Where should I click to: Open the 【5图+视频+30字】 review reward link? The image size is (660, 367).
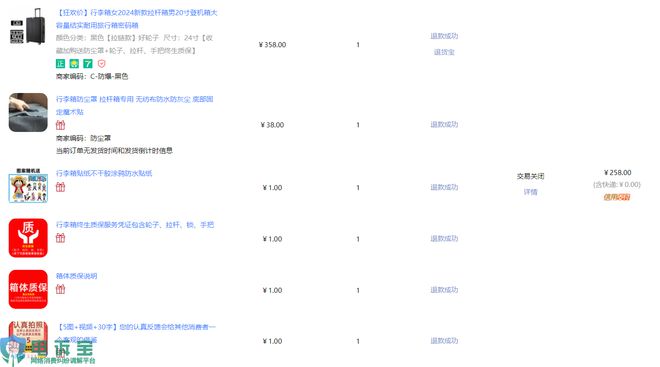coord(136,333)
